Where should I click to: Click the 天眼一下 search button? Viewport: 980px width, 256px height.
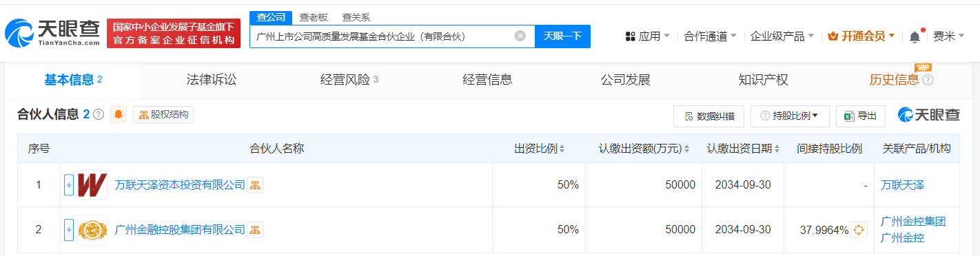coord(562,36)
